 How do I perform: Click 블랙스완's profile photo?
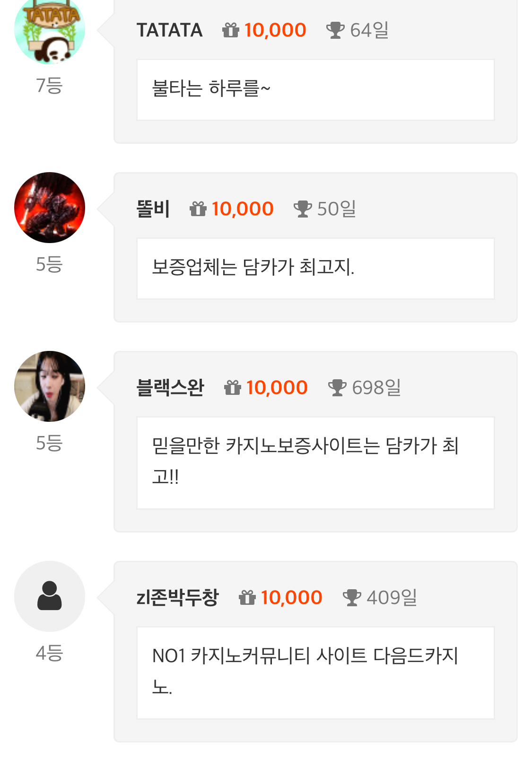coord(50,386)
